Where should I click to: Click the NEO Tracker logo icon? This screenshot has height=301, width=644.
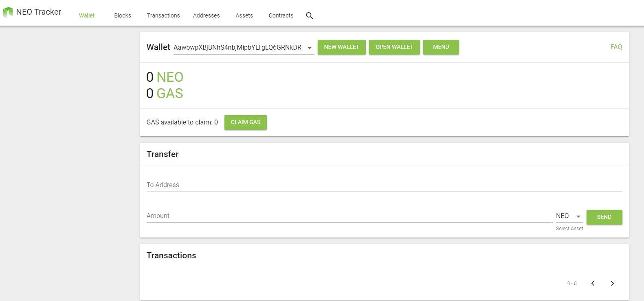point(8,12)
